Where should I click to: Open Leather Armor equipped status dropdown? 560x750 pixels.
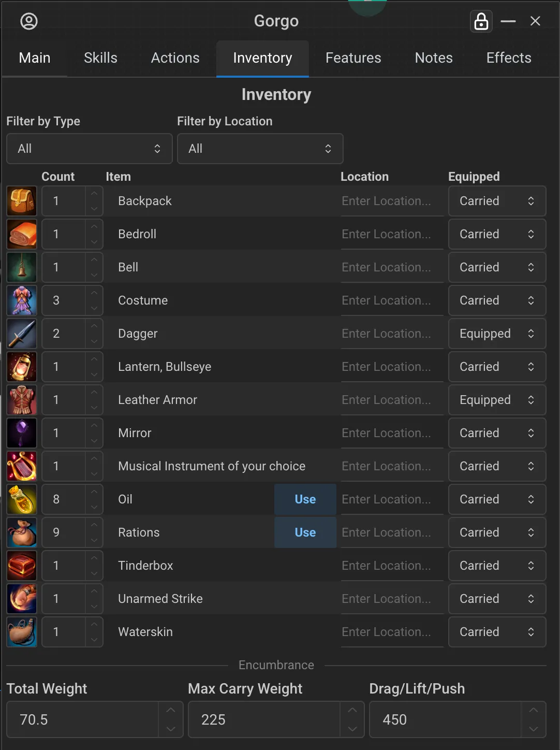pos(497,400)
